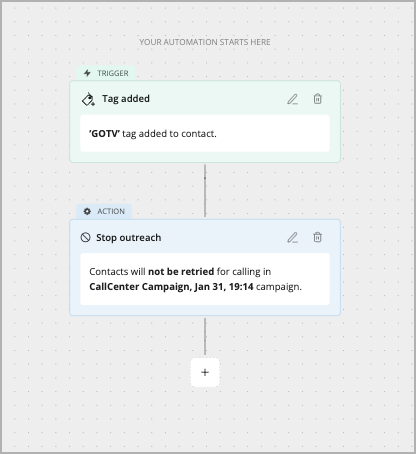Add a new step with plus button

(x=205, y=372)
